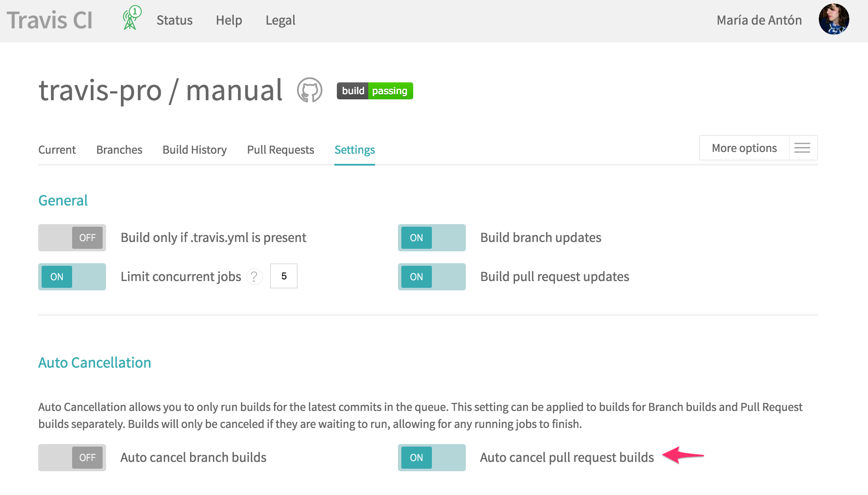This screenshot has height=495, width=868.
Task: Click the concurrent jobs number field
Action: [x=284, y=276]
